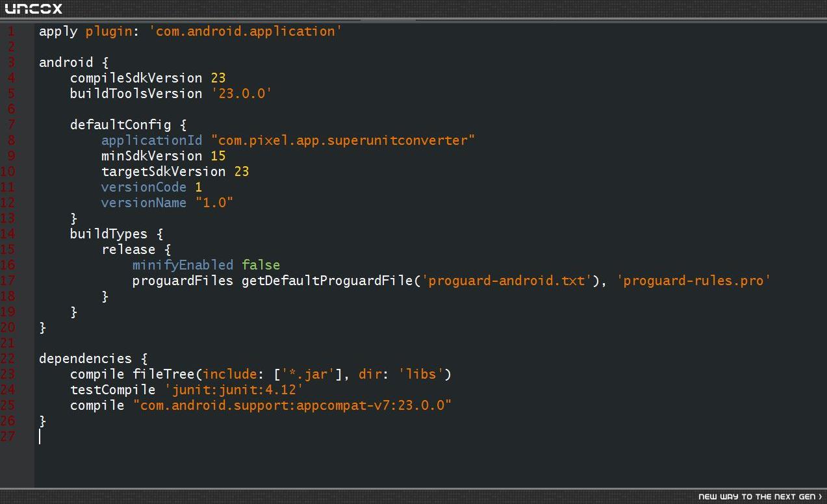827x504 pixels.
Task: Click the 'false' value after minifyEnabled
Action: tap(261, 265)
